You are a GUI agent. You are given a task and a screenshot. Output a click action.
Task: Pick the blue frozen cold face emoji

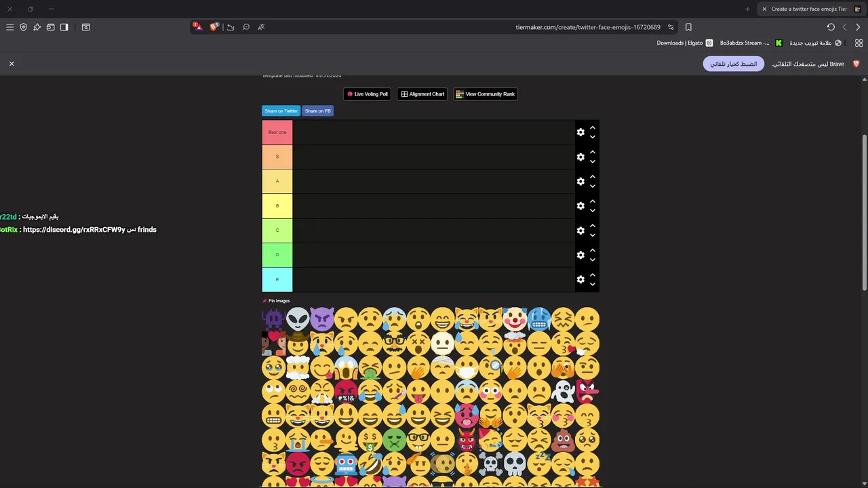[x=539, y=319]
